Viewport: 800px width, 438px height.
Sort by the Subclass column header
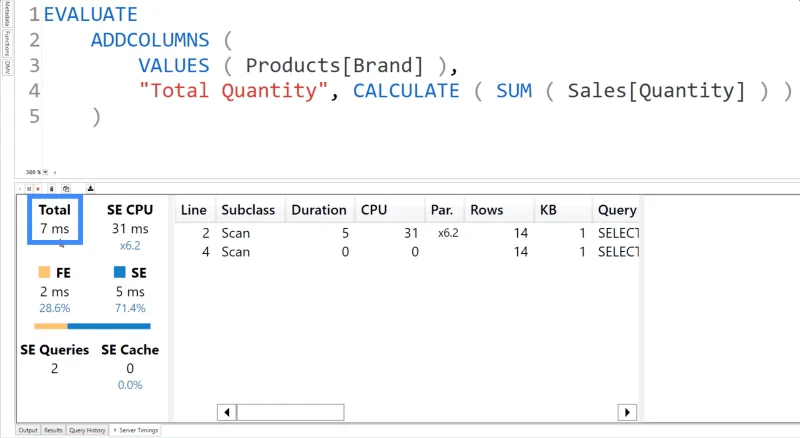point(250,210)
